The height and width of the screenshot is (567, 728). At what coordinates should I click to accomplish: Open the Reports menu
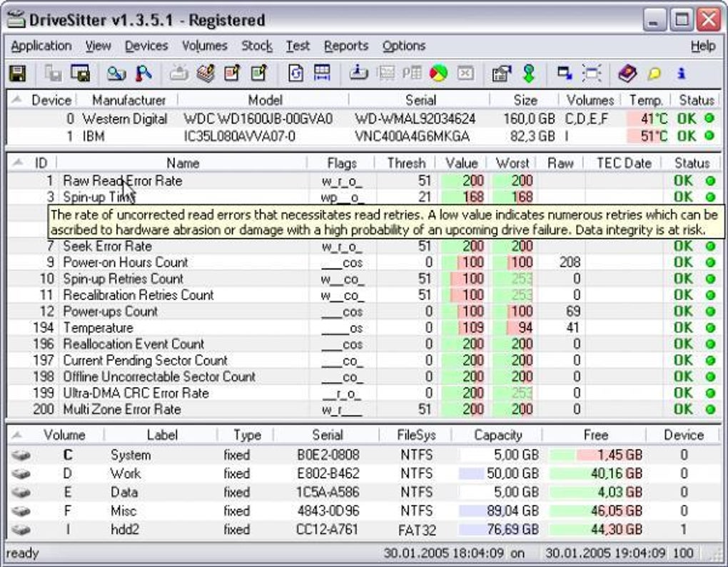(x=346, y=46)
